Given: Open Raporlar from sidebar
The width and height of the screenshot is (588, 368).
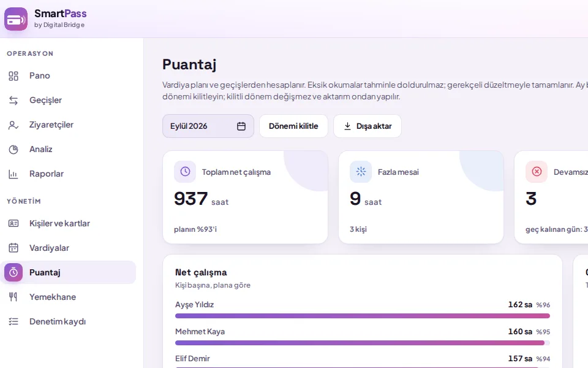Looking at the screenshot, I should pyautogui.click(x=68, y=174).
